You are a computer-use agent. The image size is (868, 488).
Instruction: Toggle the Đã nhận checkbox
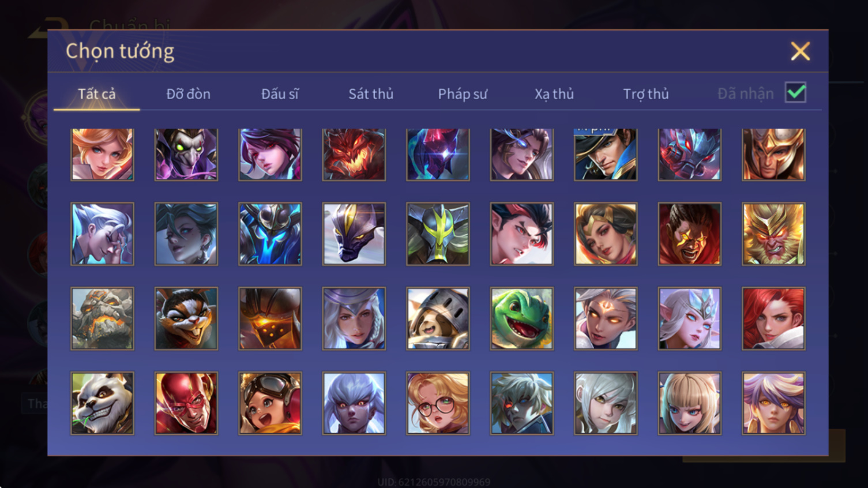coord(795,92)
